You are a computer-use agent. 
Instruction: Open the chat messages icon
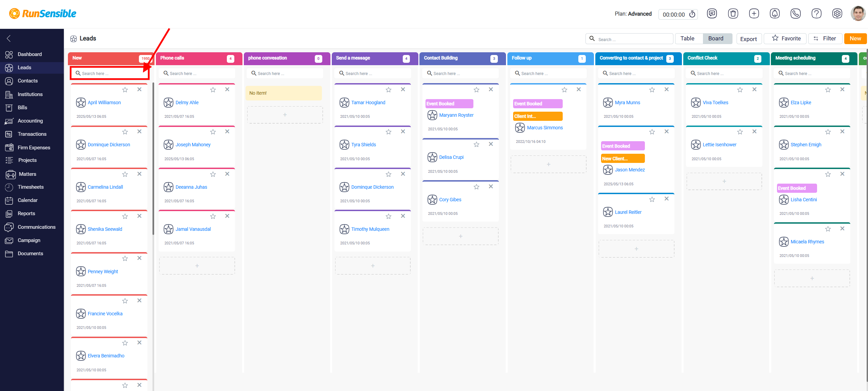(712, 14)
